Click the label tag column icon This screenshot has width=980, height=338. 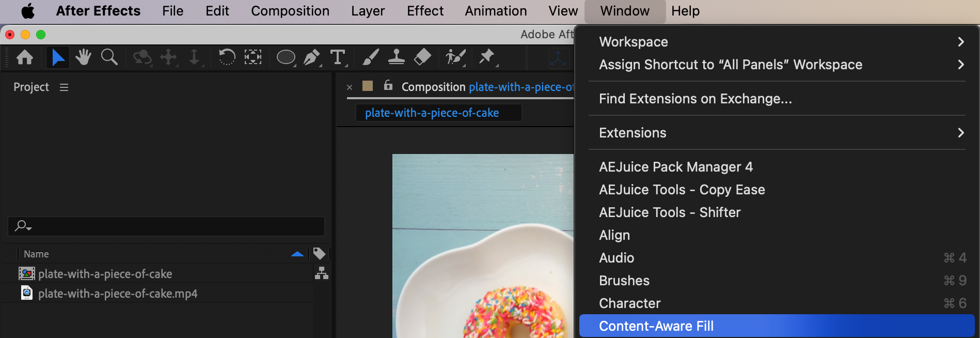point(319,254)
